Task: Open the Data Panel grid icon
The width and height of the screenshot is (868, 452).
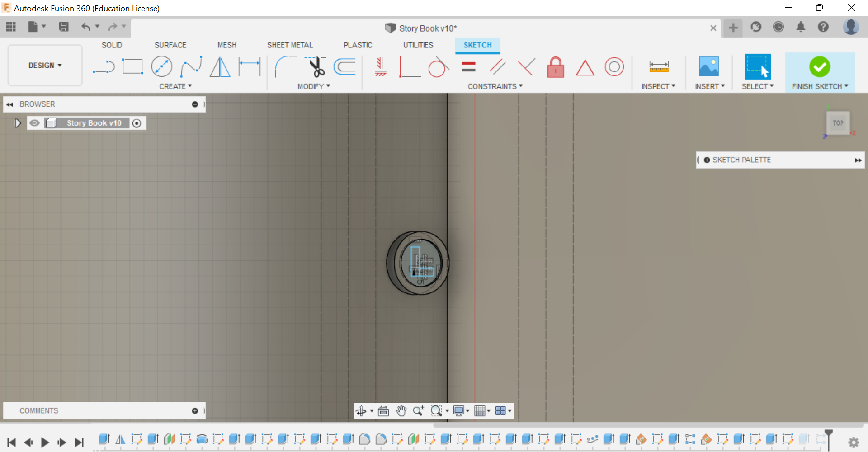Action: click(11, 27)
